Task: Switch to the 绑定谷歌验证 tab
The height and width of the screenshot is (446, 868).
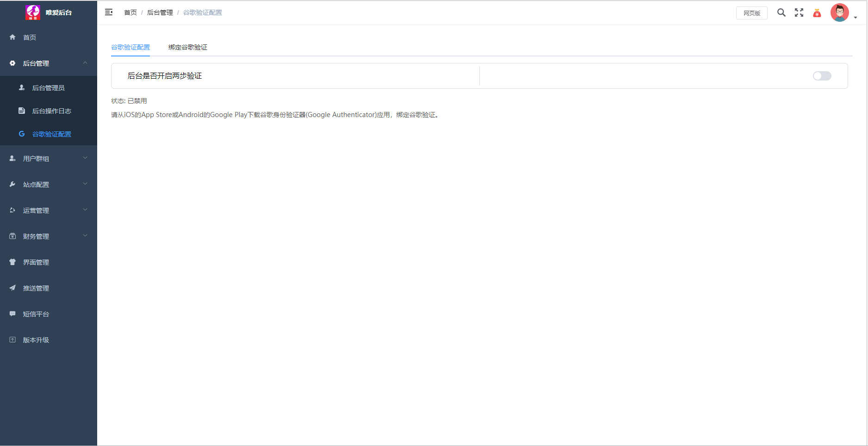Action: click(188, 47)
